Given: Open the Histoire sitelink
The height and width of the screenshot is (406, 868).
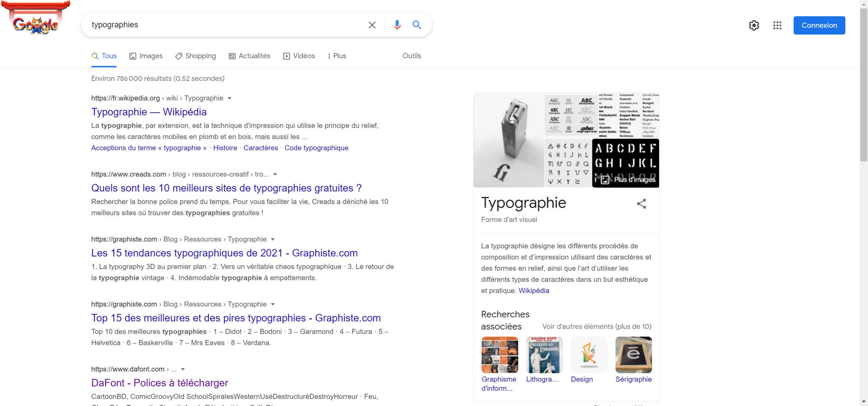Looking at the screenshot, I should tap(225, 148).
